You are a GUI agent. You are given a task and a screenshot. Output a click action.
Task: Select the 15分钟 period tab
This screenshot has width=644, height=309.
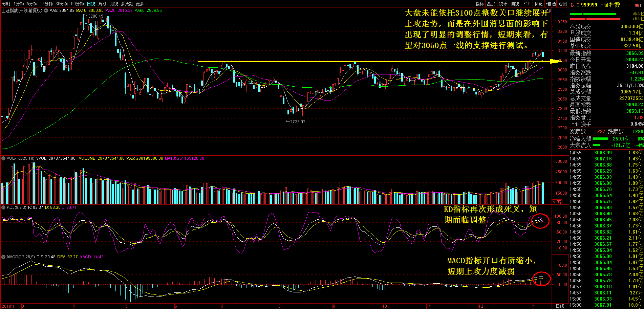pyautogui.click(x=46, y=4)
